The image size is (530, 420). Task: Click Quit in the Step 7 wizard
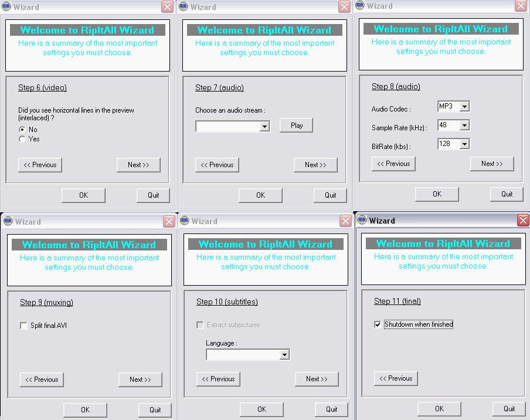point(330,195)
